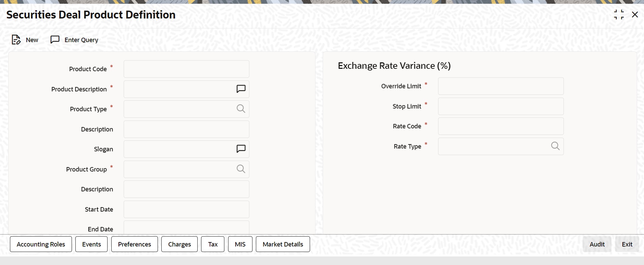Click the "Start Date" label
Screen dimensions: 644x265
pyautogui.click(x=99, y=210)
